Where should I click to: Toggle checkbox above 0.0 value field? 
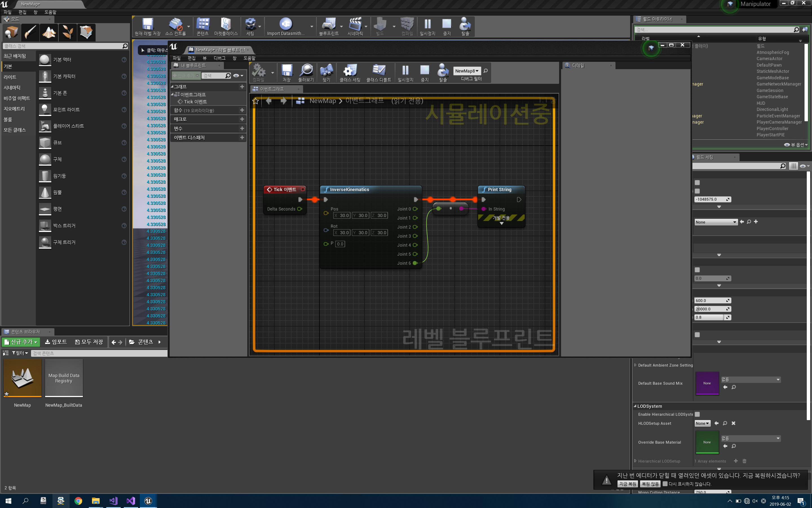[697, 270]
